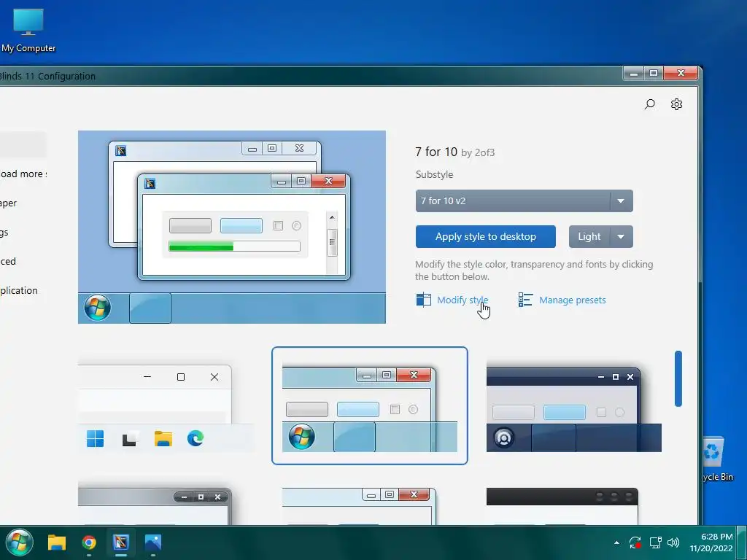
Task: Open the Modify style link
Action: point(462,300)
